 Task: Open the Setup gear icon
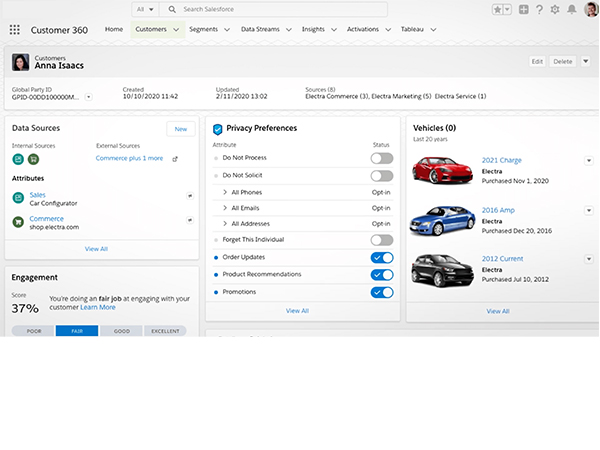pyautogui.click(x=555, y=10)
